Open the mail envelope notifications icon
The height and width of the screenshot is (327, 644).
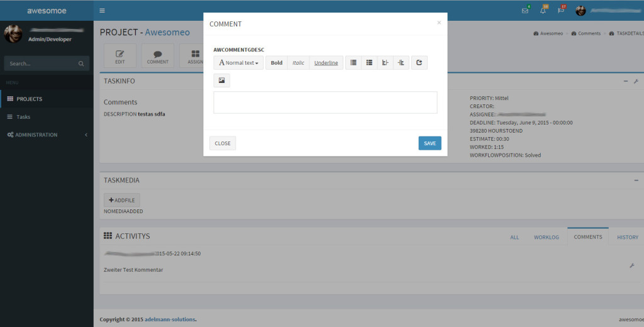click(x=525, y=11)
